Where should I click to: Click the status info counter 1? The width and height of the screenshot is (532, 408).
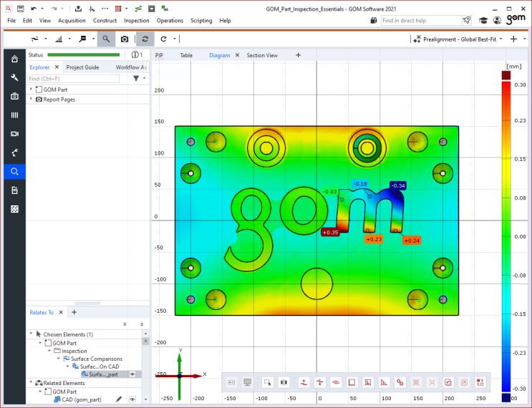(137, 54)
